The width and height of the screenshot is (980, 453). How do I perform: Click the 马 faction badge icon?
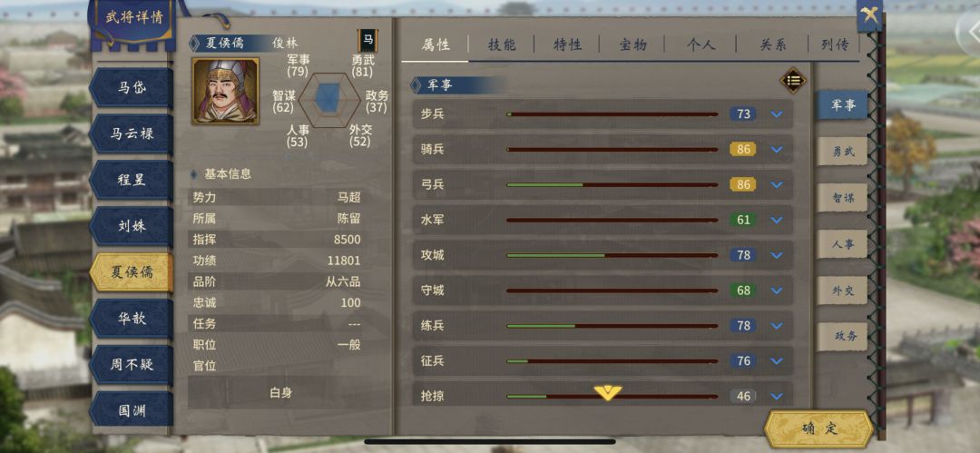click(368, 41)
